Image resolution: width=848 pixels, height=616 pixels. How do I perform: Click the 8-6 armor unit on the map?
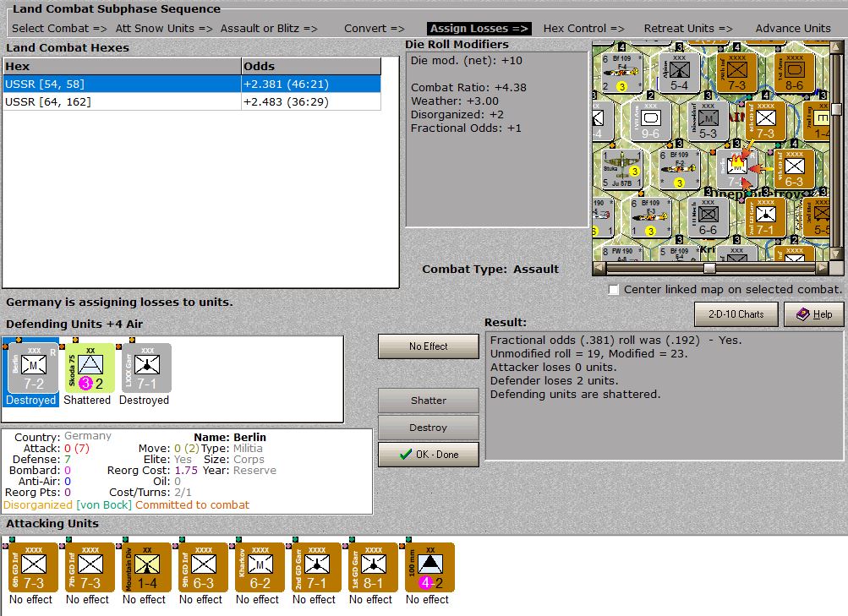(x=794, y=72)
